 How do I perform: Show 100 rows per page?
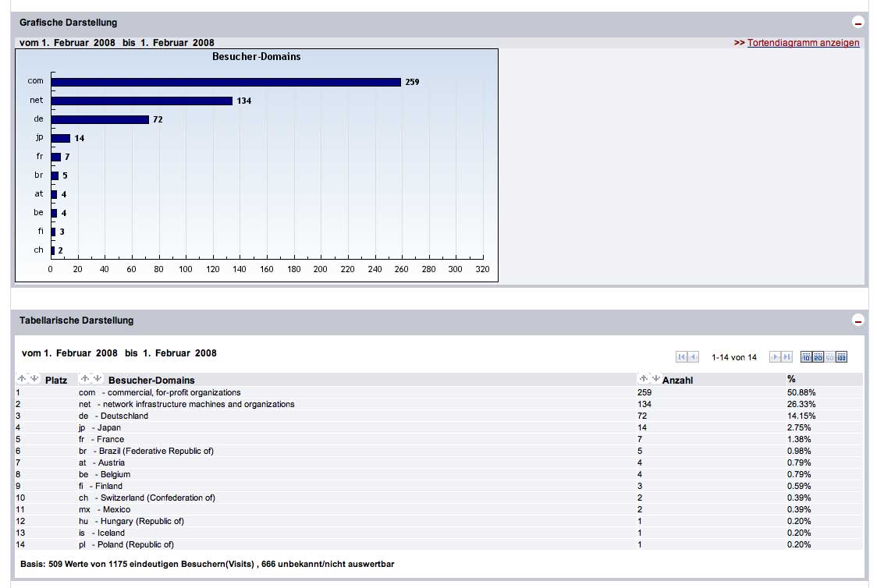pos(841,357)
